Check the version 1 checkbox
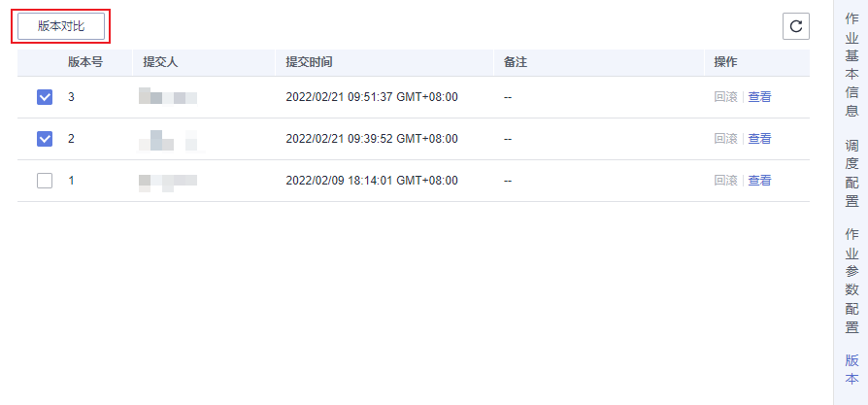 point(45,181)
